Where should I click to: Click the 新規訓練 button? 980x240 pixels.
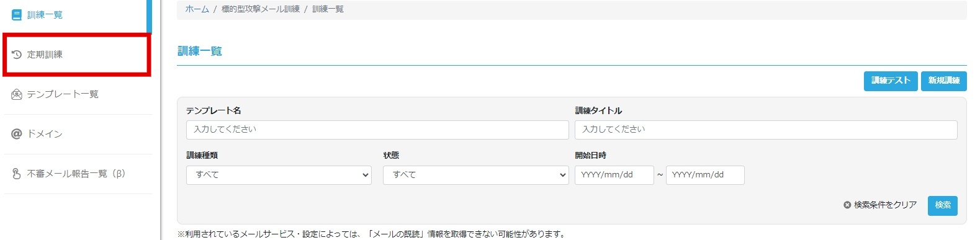[x=944, y=81]
